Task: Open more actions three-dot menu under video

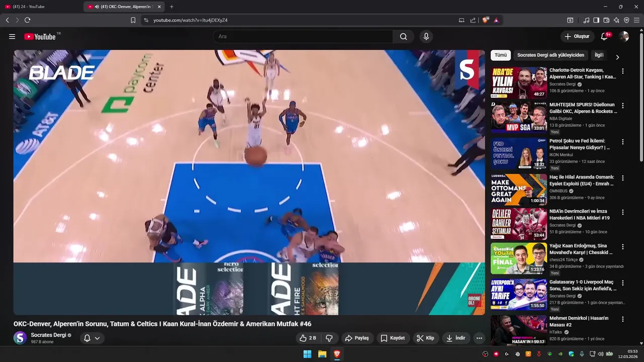Action: tap(479, 338)
